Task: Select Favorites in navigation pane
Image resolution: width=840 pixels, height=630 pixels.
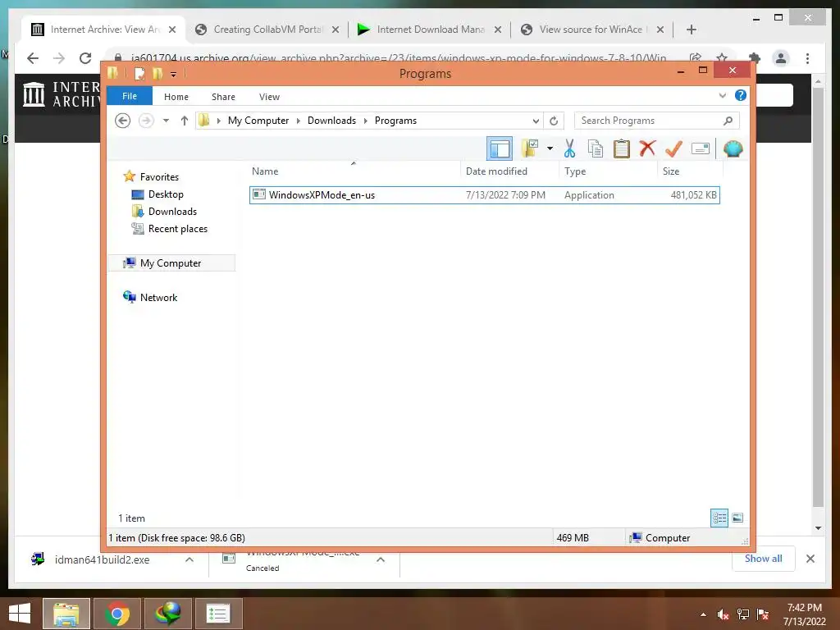Action: [x=159, y=177]
